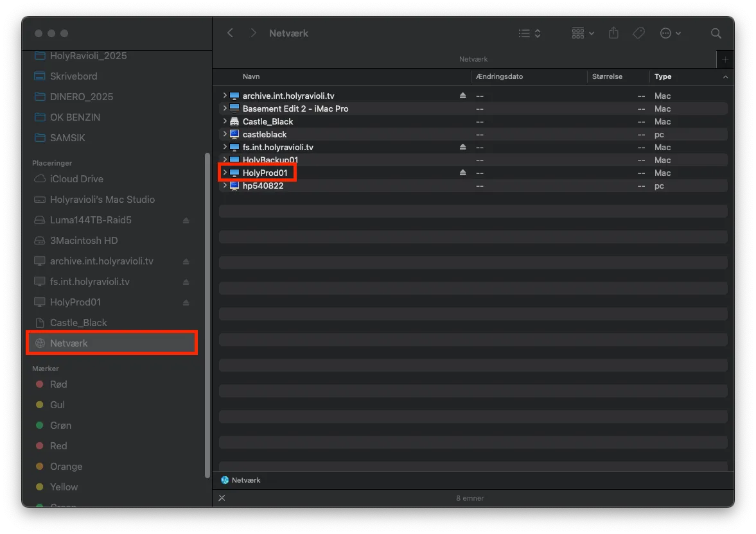This screenshot has width=756, height=534.
Task: Sort by the Navn column
Action: (x=251, y=76)
